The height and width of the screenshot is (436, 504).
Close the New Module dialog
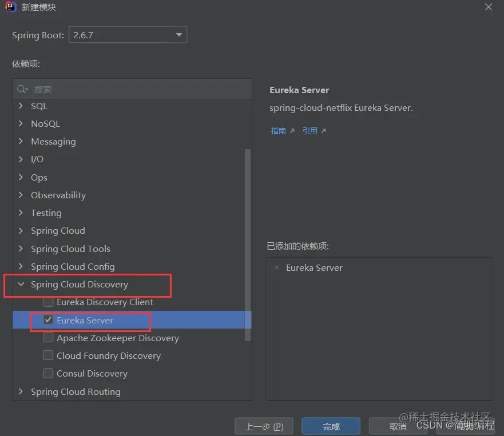488,7
